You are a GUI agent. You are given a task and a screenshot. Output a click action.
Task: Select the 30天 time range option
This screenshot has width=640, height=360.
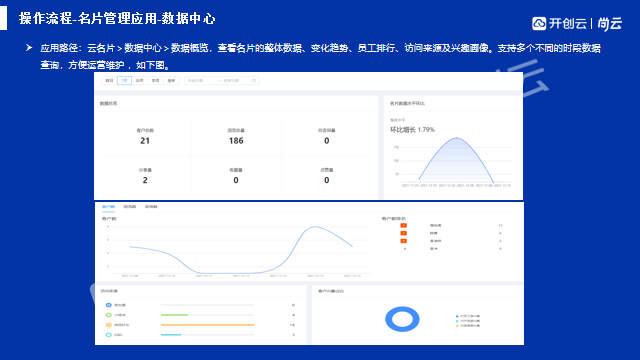tap(140, 80)
